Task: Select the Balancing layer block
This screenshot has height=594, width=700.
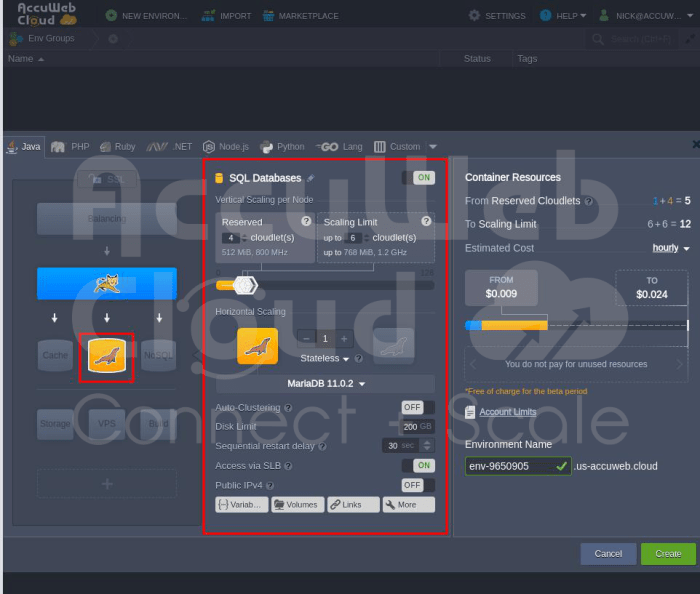Action: pos(107,219)
